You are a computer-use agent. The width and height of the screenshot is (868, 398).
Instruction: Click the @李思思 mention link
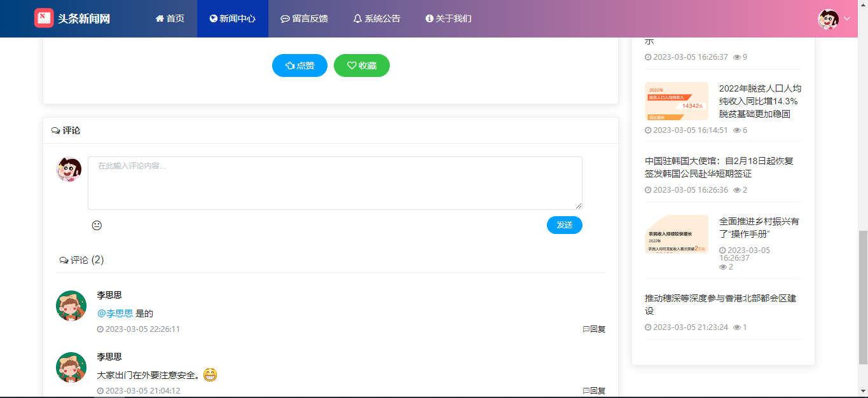tap(115, 313)
